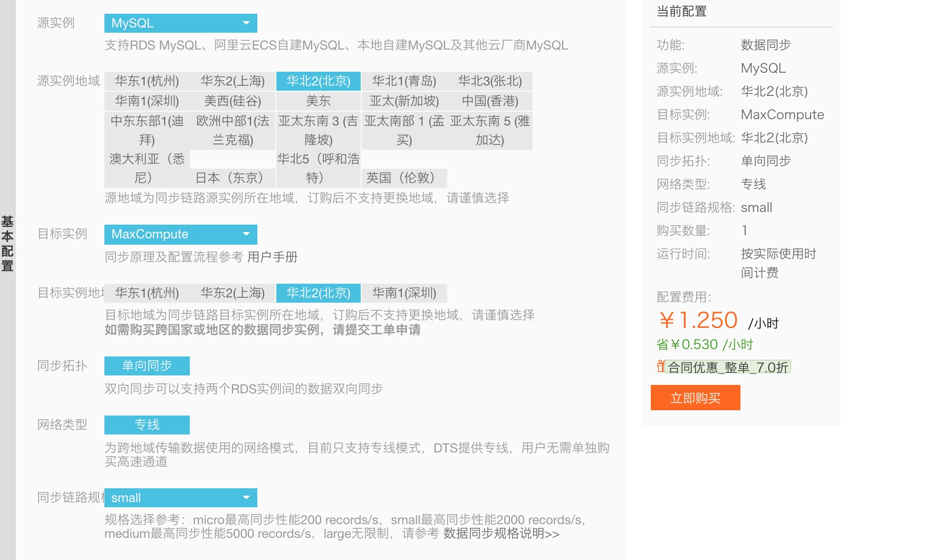The width and height of the screenshot is (925, 560).
Task: Click the 省￥0.530 /小时 savings text
Action: (705, 345)
